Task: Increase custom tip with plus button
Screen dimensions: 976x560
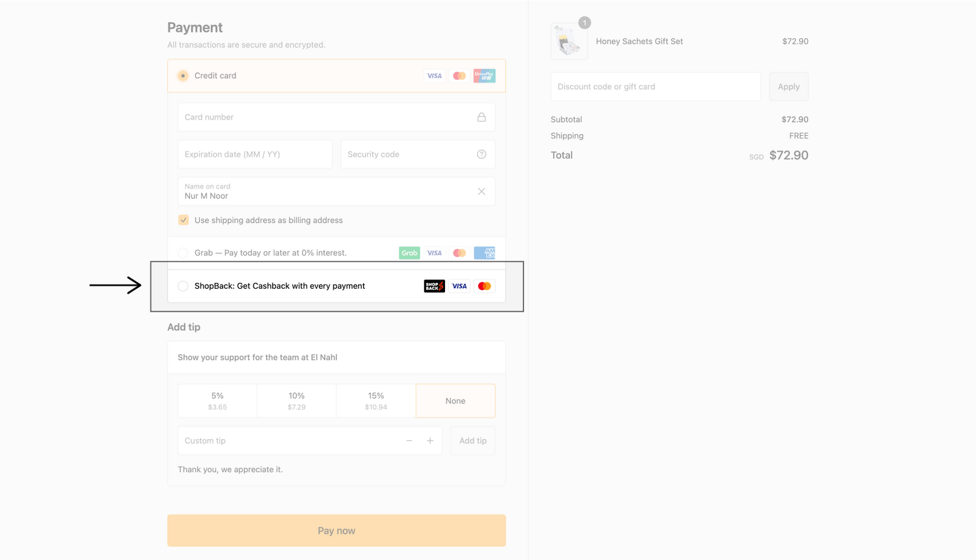Action: coord(430,441)
